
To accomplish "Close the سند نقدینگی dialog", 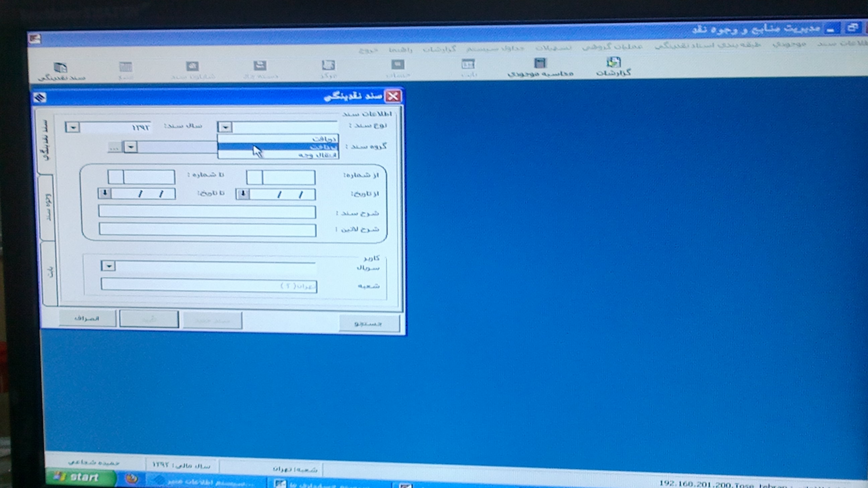I will pyautogui.click(x=393, y=97).
